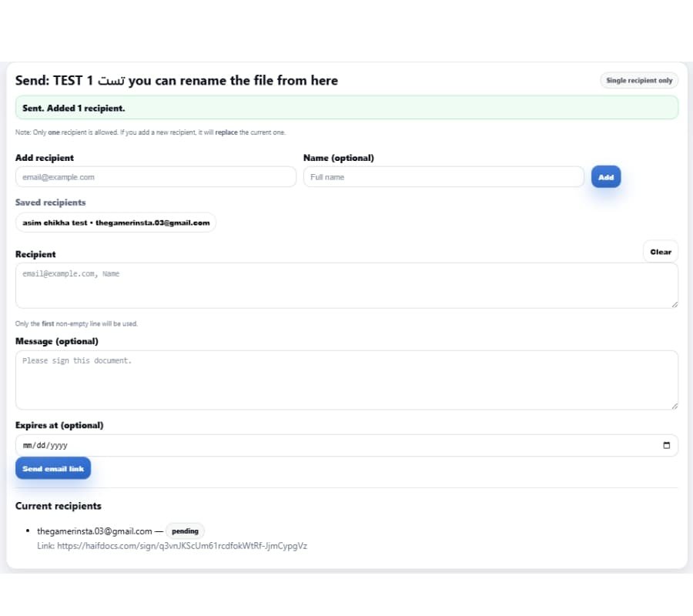
Task: Select the Sent confirmation banner
Action: (346, 108)
